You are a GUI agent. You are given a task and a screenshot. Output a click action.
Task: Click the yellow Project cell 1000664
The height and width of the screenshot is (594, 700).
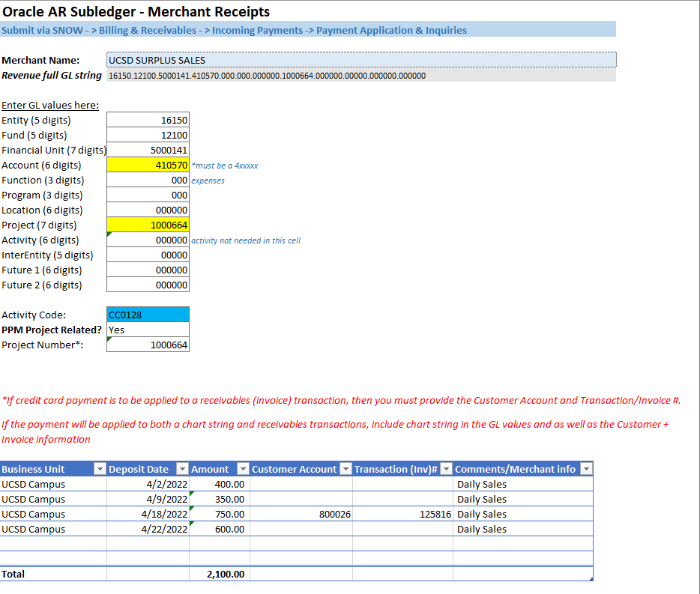pos(148,225)
